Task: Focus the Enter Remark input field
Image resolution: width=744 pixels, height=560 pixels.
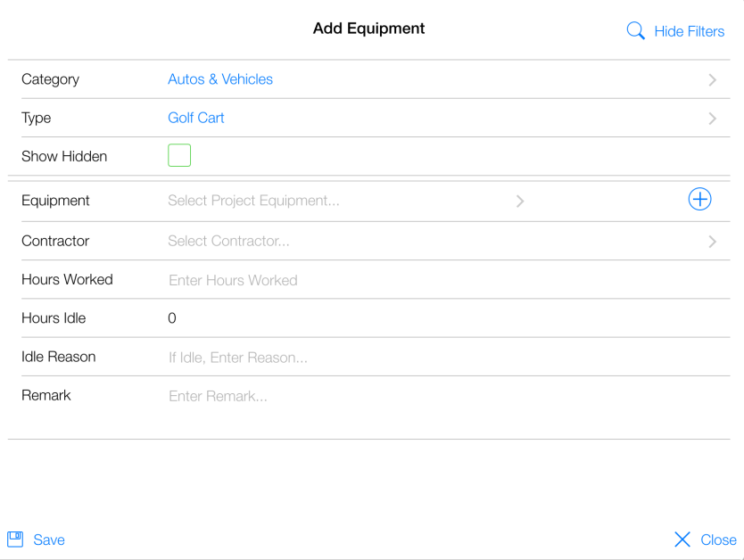Action: 218,396
